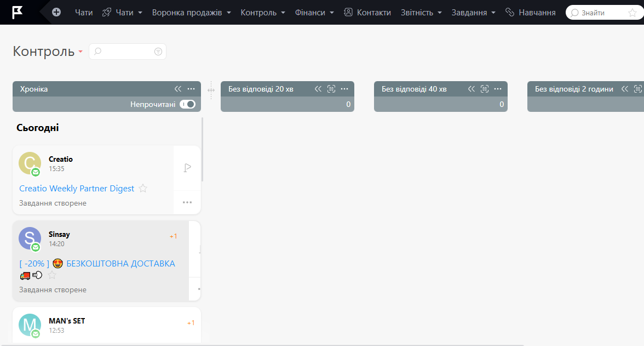
Task: Collapse Без відповіді 40 хв column
Action: tap(472, 89)
